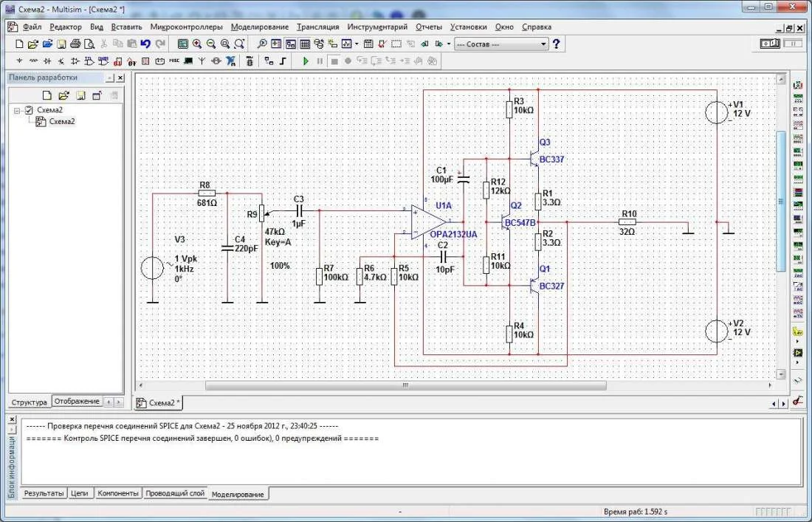Click the Zoom In magnifier icon
Image resolution: width=812 pixels, height=522 pixels.
coord(197,44)
